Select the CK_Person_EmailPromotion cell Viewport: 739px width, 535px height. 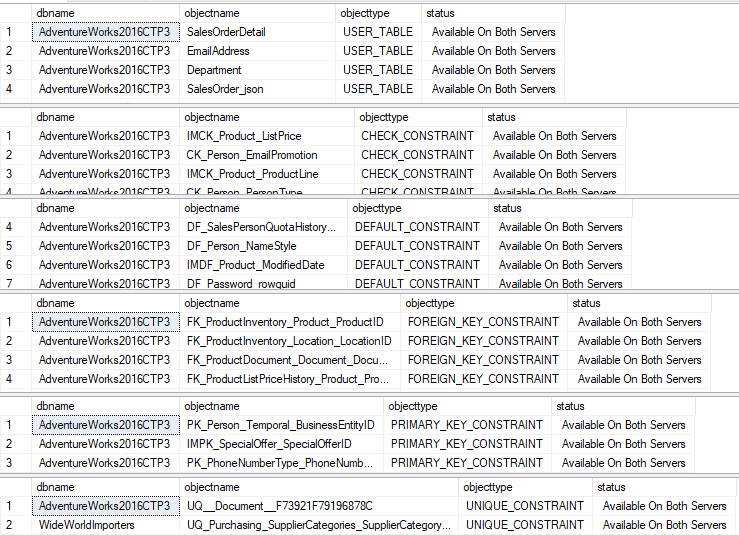(x=267, y=155)
